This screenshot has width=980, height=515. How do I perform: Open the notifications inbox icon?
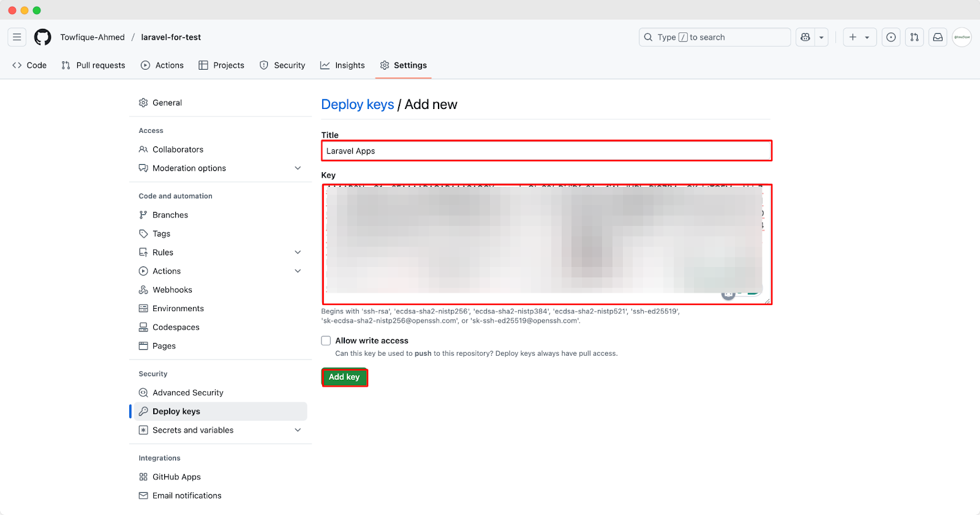938,37
